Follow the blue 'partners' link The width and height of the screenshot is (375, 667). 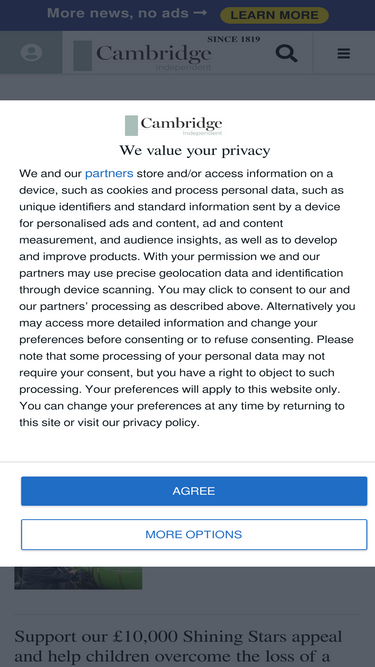109,173
